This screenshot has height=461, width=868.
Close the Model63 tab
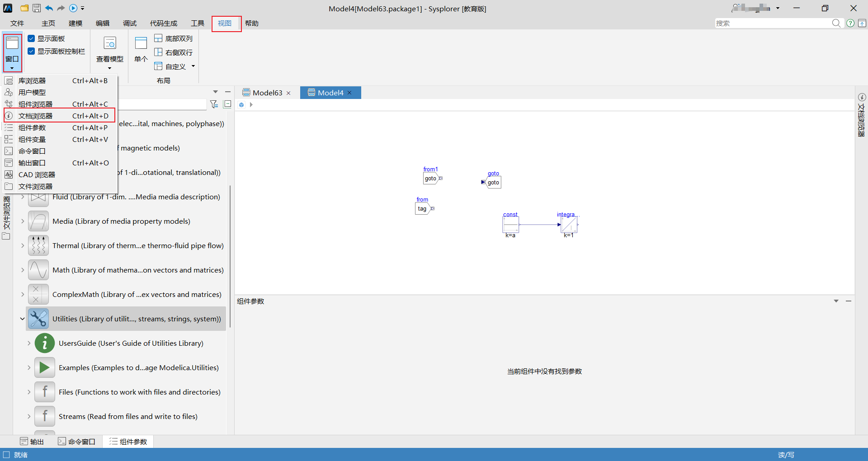(x=288, y=93)
